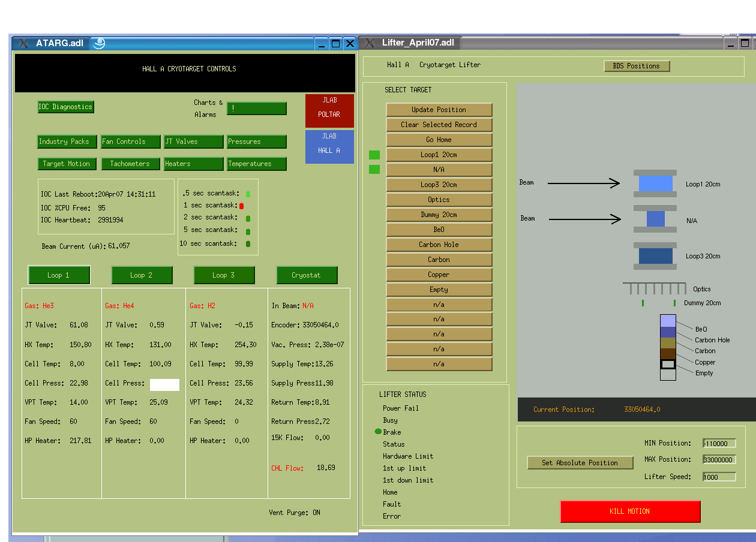Click the N/A target cell graphic

655,219
